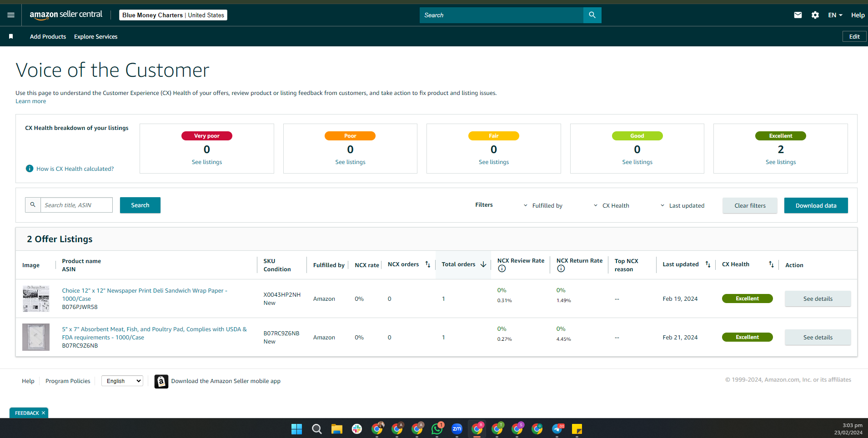Click the Amazon Seller Central logo

pos(66,15)
